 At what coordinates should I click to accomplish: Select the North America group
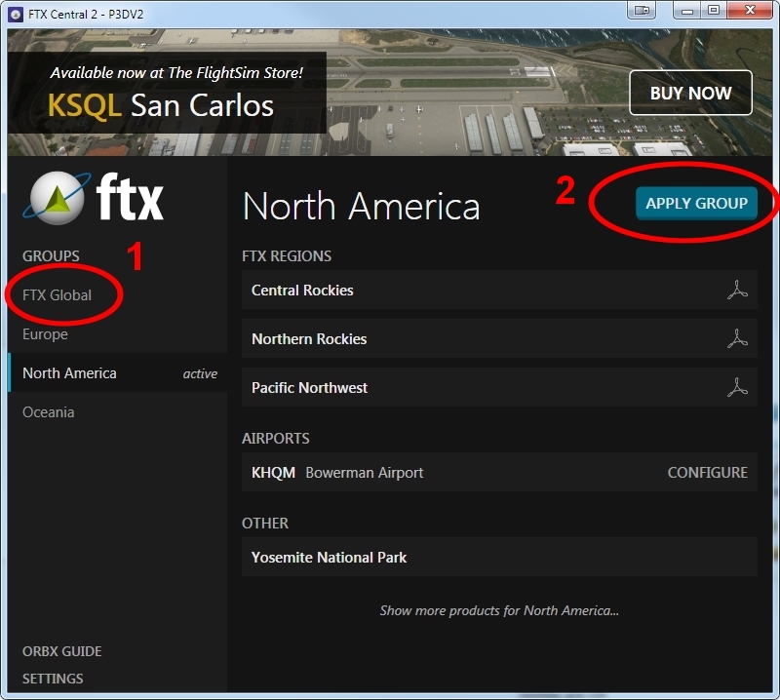pyautogui.click(x=118, y=373)
